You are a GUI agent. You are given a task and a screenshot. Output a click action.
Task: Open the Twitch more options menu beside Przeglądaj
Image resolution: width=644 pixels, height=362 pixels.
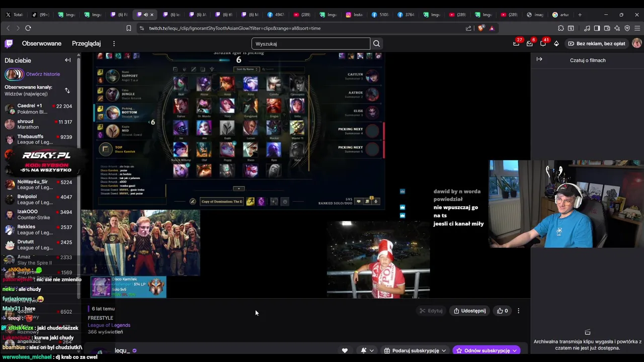(114, 44)
